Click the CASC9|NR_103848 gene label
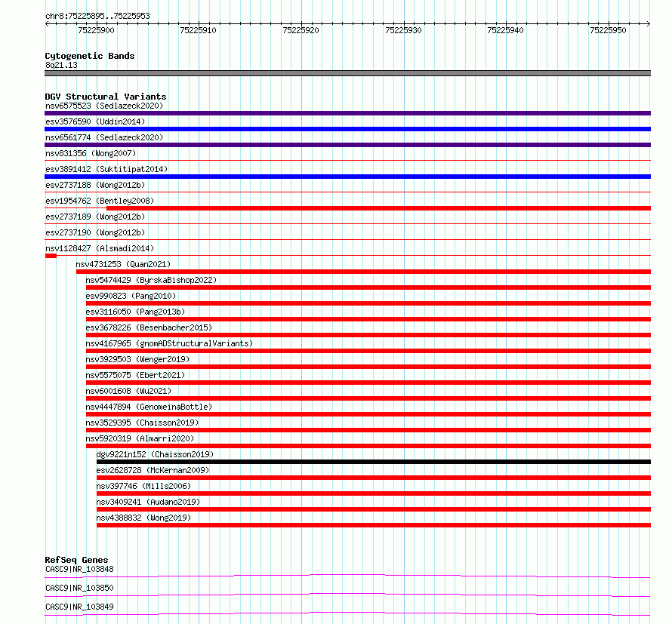The image size is (672, 624). 79,569
